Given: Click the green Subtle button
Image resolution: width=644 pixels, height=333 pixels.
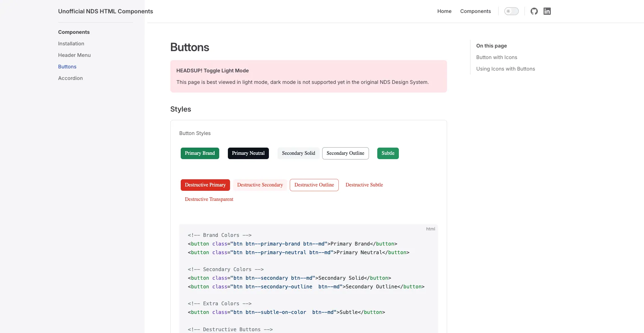Looking at the screenshot, I should coord(388,153).
